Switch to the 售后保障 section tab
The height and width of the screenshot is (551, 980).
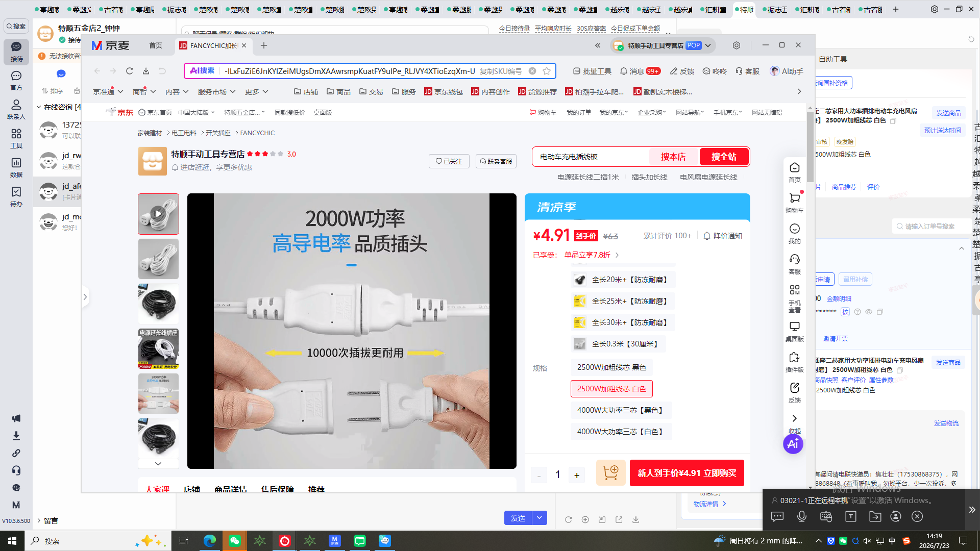278,489
